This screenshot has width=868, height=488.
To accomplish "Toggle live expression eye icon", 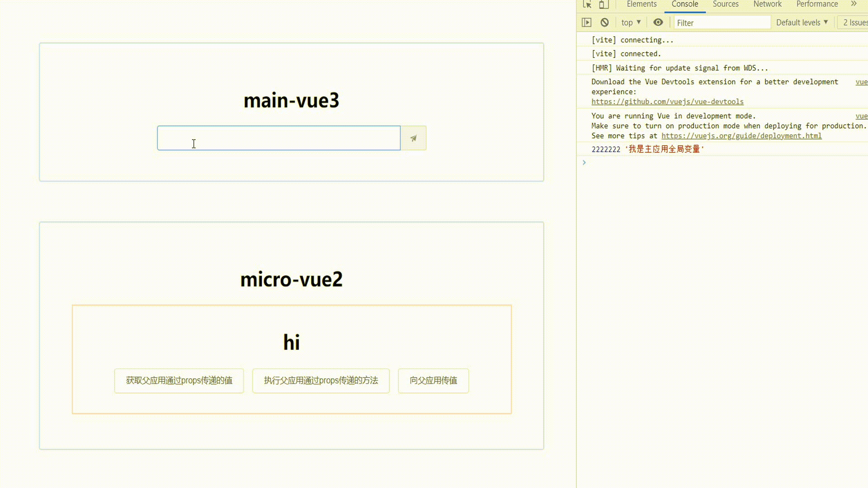I will [x=658, y=23].
